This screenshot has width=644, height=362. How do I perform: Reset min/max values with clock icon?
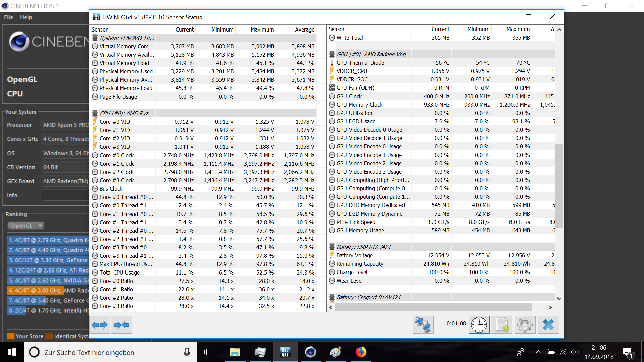pyautogui.click(x=479, y=325)
